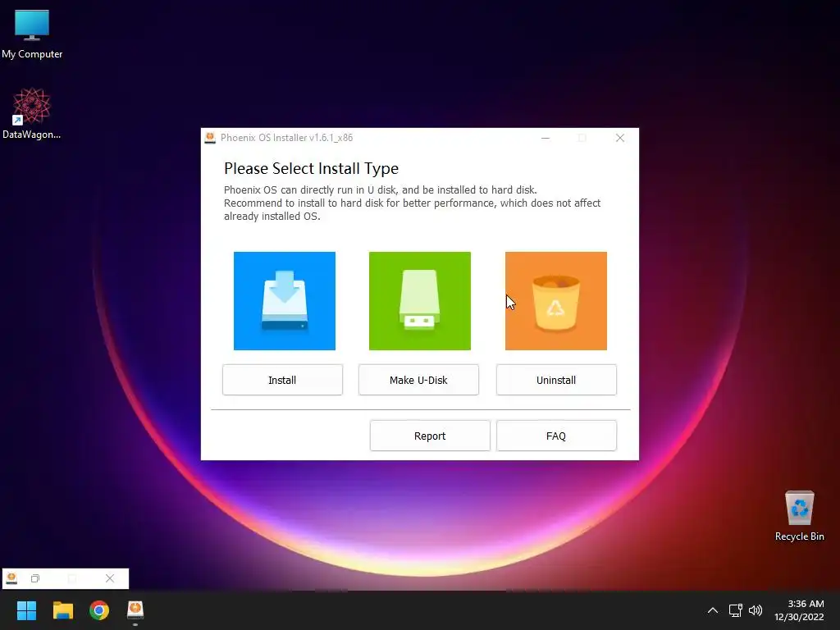840x630 pixels.
Task: Click the Install button
Action: (282, 380)
